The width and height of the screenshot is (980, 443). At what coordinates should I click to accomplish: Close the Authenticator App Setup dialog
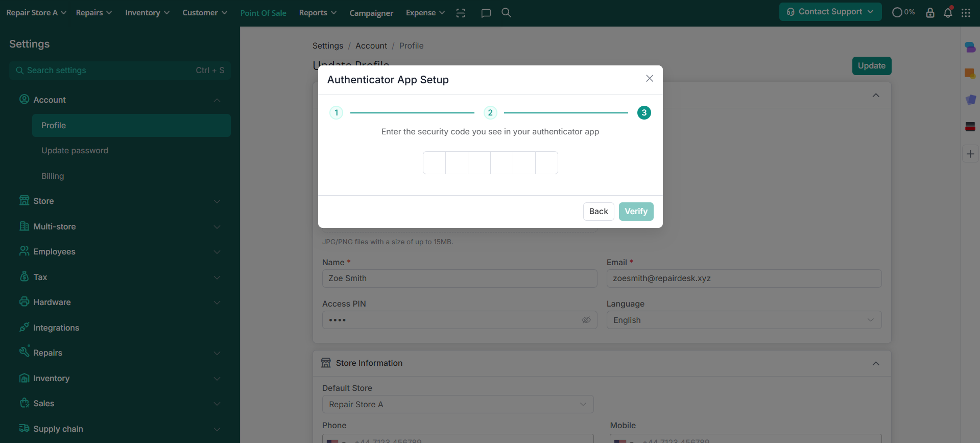(650, 78)
